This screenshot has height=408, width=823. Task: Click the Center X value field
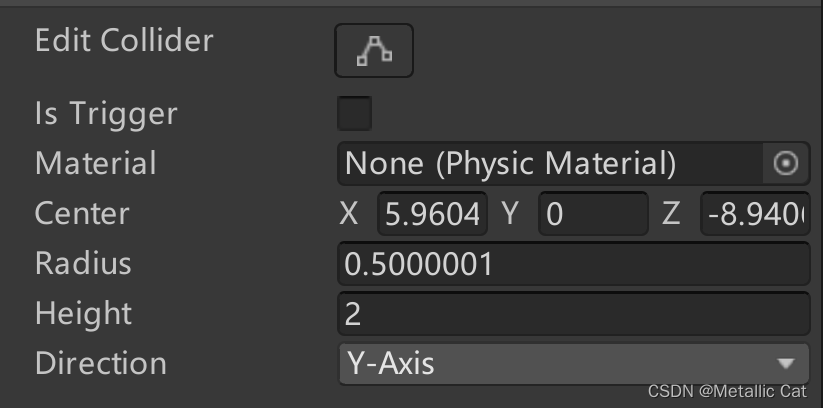[x=432, y=214]
